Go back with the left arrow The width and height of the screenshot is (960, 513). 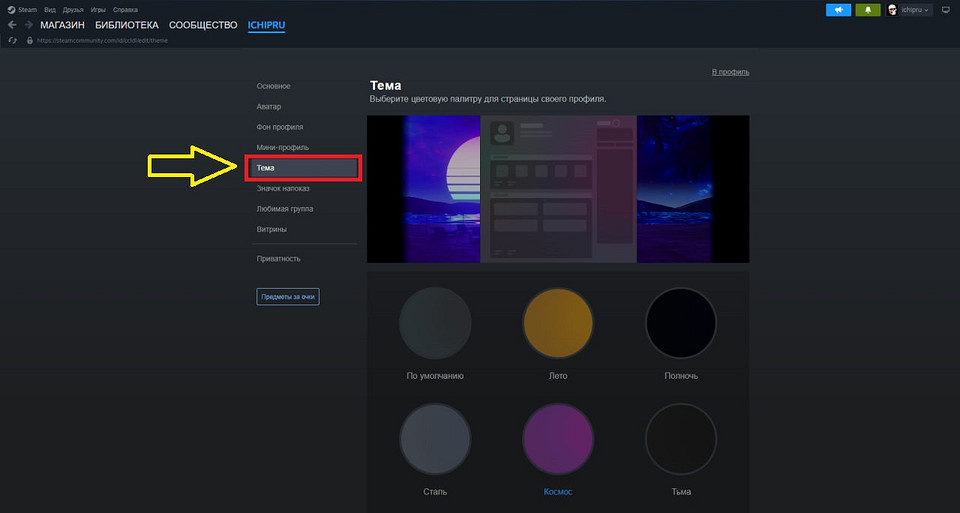pos(12,24)
